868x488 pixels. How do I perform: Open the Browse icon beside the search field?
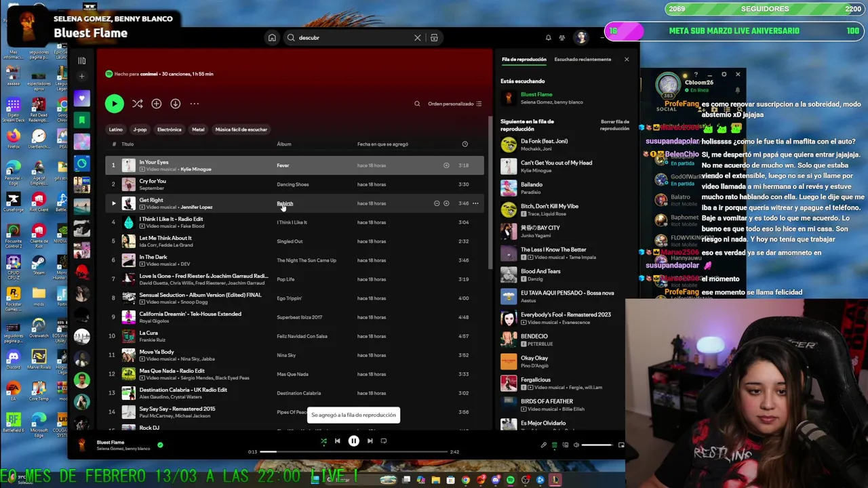coord(434,38)
